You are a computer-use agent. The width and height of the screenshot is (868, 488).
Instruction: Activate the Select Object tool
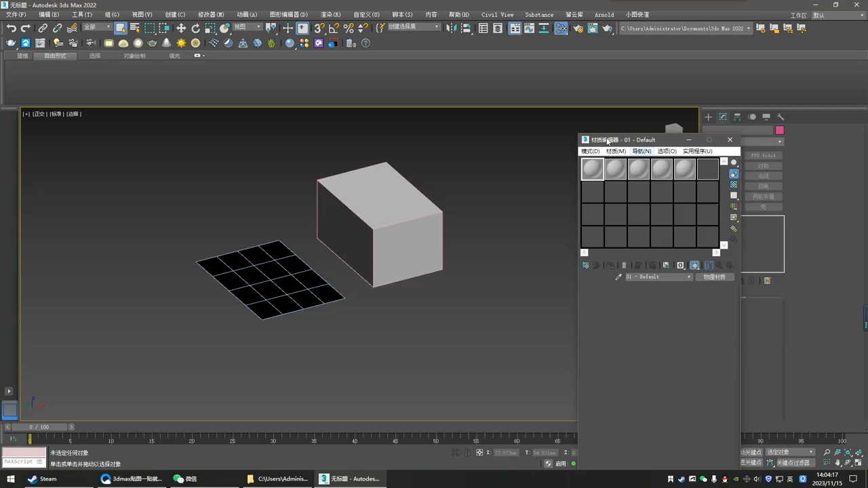[x=120, y=28]
